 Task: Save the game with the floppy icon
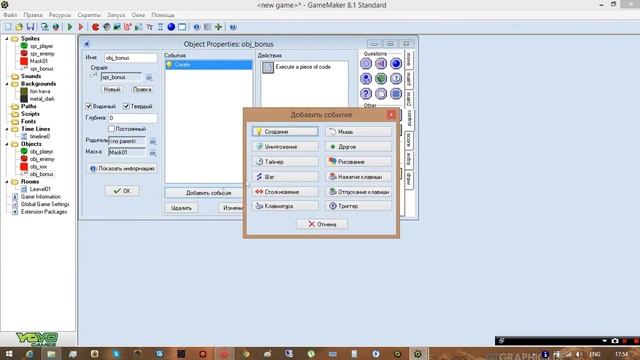coord(30,27)
